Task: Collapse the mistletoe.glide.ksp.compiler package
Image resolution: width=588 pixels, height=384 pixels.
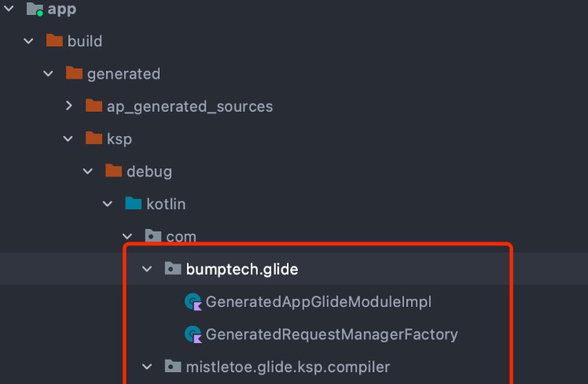Action: click(147, 367)
